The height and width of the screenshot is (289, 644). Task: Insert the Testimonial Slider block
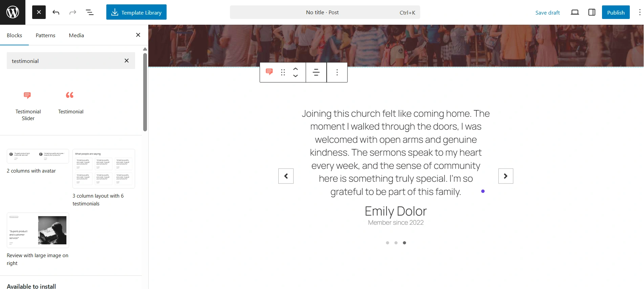click(28, 105)
